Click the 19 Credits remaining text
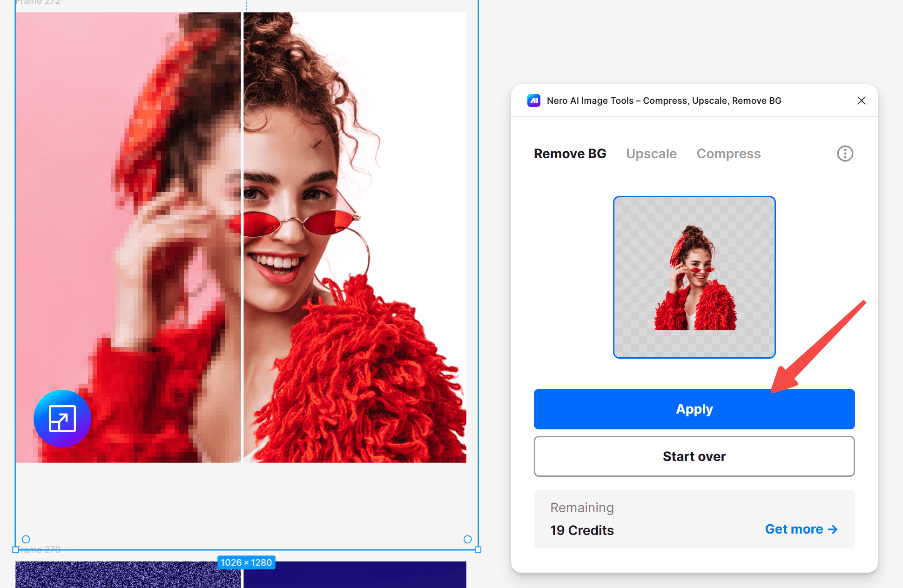Image resolution: width=903 pixels, height=588 pixels. [x=582, y=530]
